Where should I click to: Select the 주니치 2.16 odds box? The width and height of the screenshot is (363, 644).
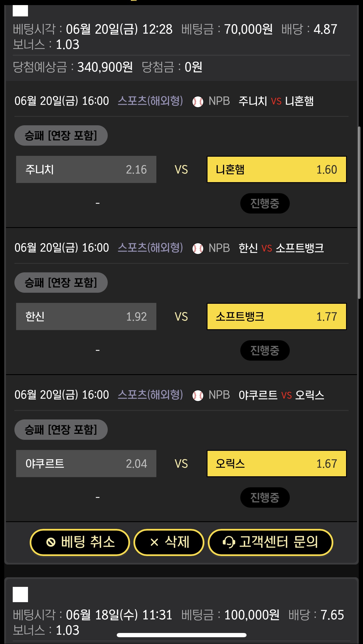point(86,169)
